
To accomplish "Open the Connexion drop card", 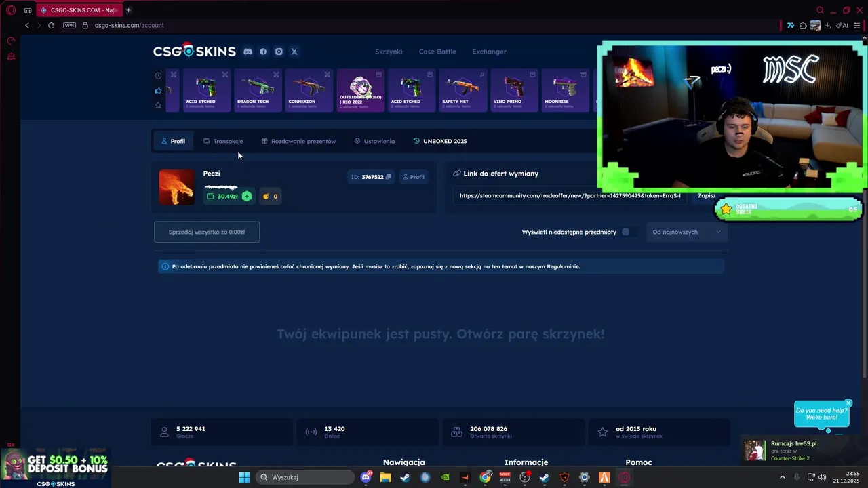I will 309,90.
